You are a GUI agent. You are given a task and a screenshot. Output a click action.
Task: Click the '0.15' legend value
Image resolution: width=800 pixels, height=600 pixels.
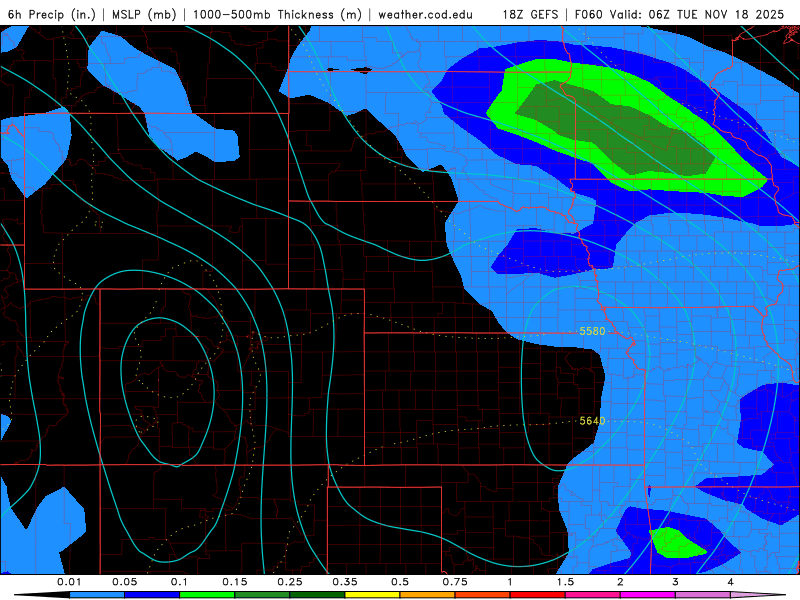click(x=235, y=582)
